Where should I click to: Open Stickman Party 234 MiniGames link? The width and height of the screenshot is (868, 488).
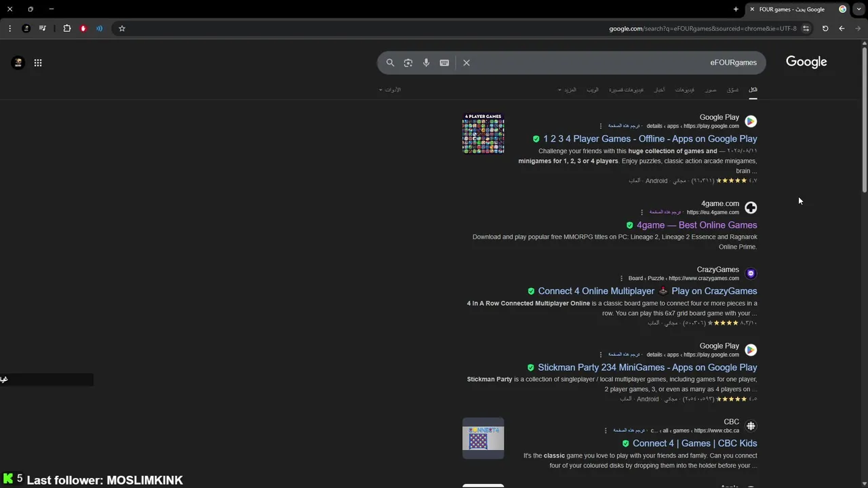[x=647, y=367]
